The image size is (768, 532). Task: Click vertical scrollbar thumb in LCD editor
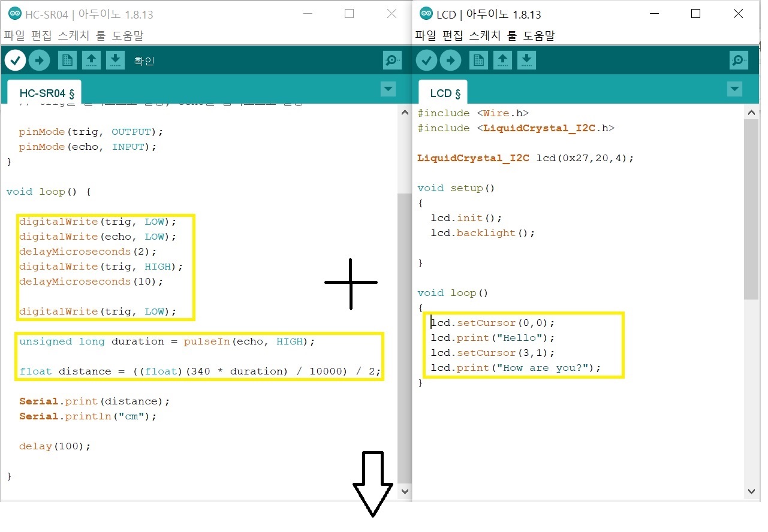751,210
